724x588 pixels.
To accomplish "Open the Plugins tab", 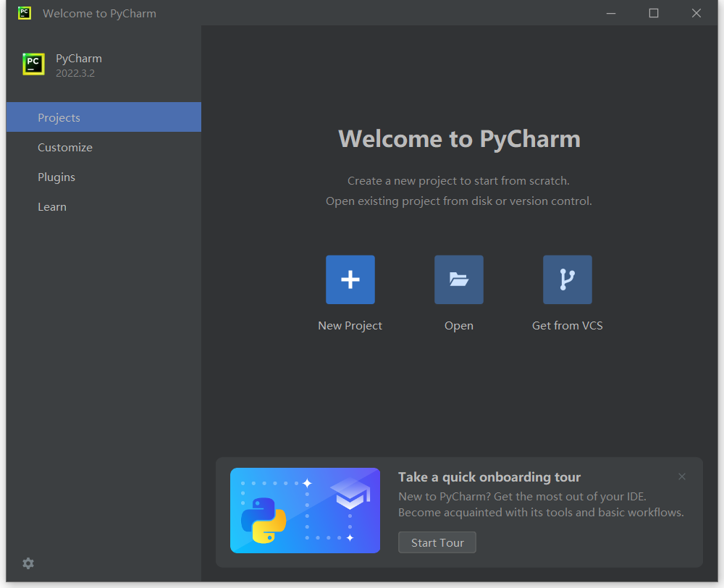I will point(104,177).
